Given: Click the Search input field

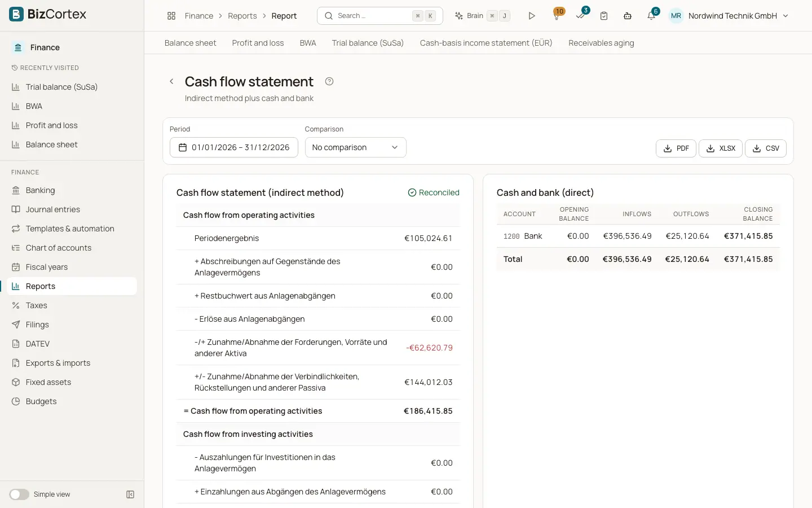Looking at the screenshot, I should pyautogui.click(x=380, y=16).
